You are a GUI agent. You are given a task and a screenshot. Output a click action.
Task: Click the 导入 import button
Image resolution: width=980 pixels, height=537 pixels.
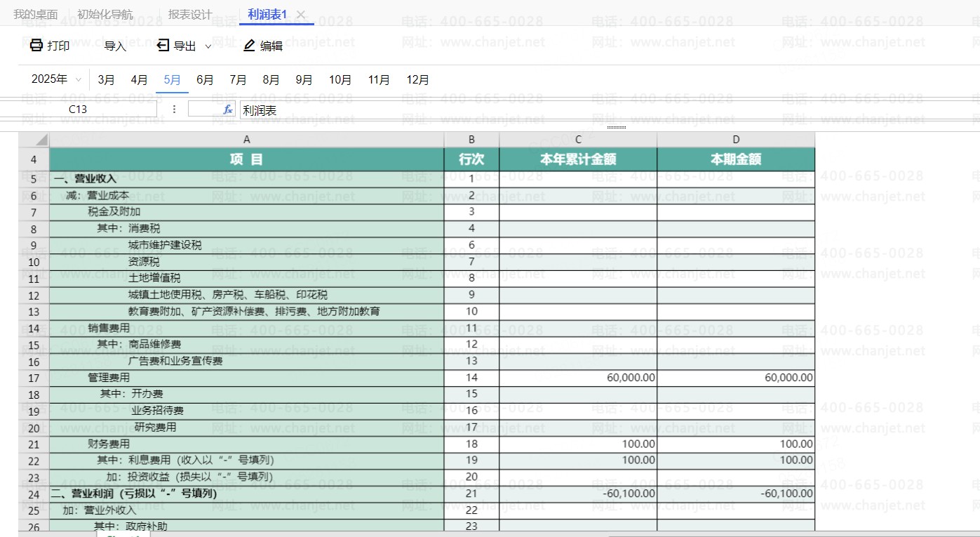point(115,46)
